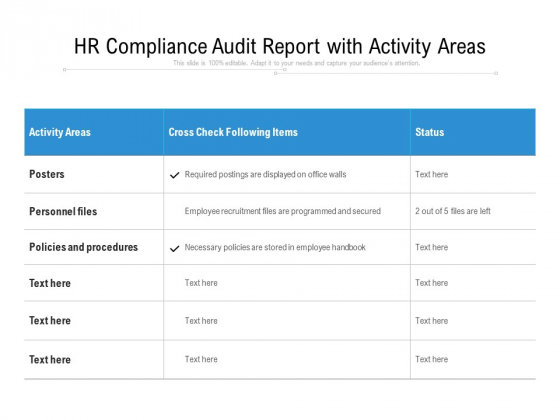Select the 'Activity Areas' column header
This screenshot has width=560, height=420.
click(x=60, y=132)
